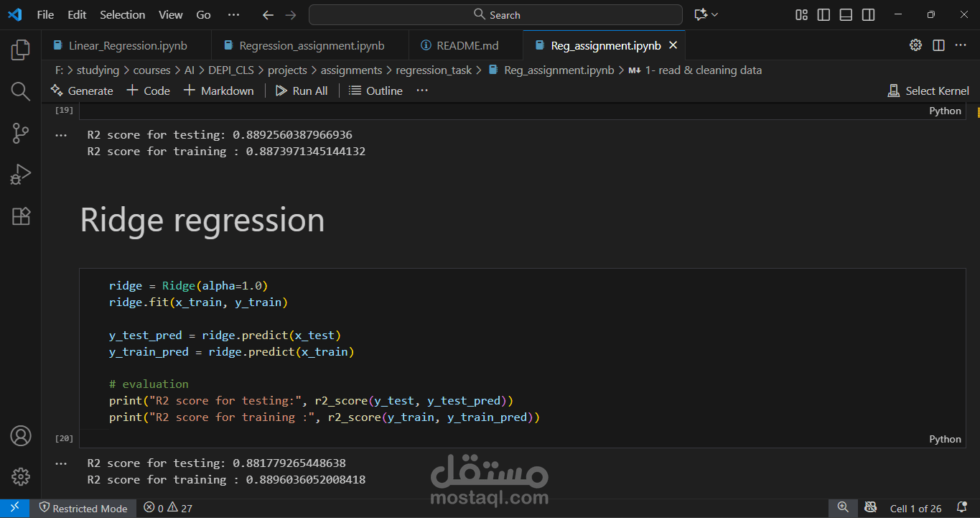Click Select Kernel button

coord(928,91)
